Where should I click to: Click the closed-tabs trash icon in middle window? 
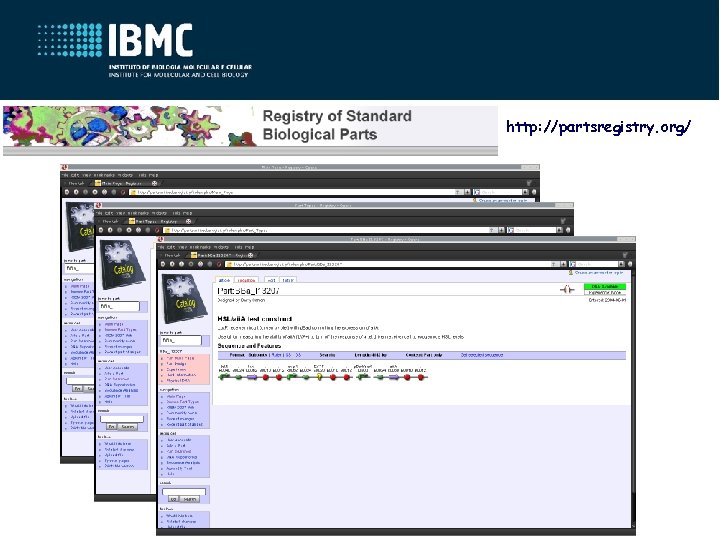point(563,221)
